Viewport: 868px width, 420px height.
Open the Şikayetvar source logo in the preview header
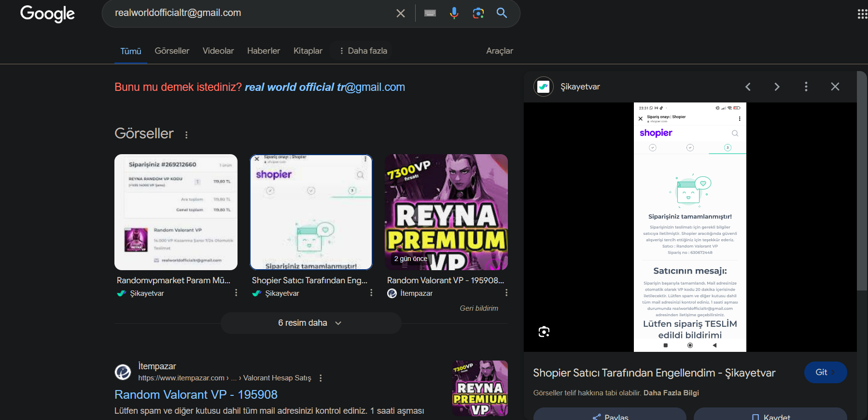point(544,87)
